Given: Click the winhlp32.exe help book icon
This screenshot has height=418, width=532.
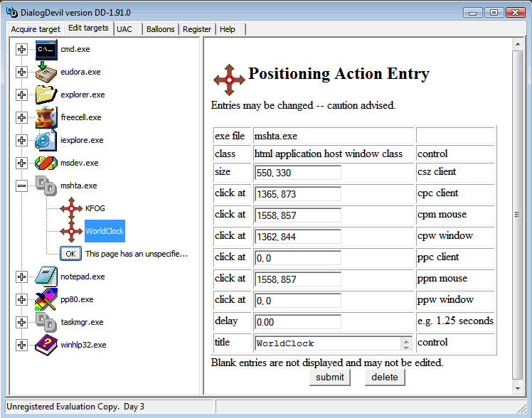Looking at the screenshot, I should click(46, 345).
